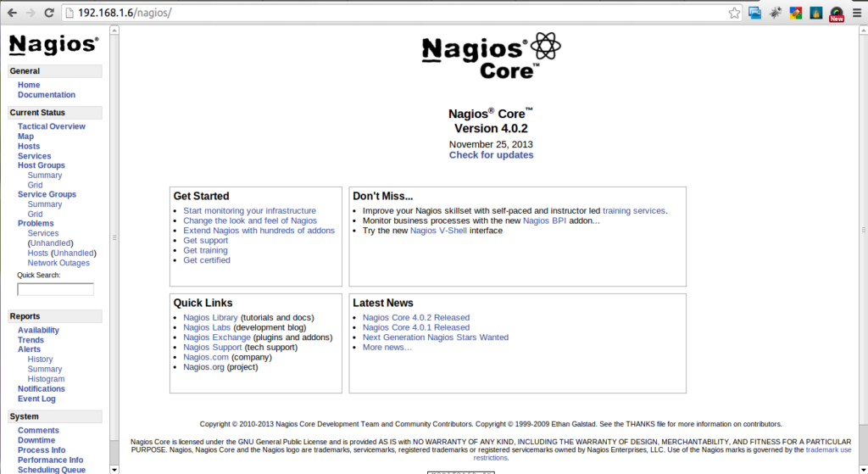Open Notifications report
The width and height of the screenshot is (868, 474).
(42, 388)
